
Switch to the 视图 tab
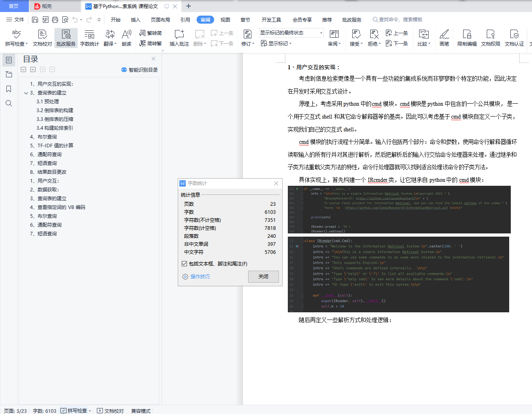[225, 20]
